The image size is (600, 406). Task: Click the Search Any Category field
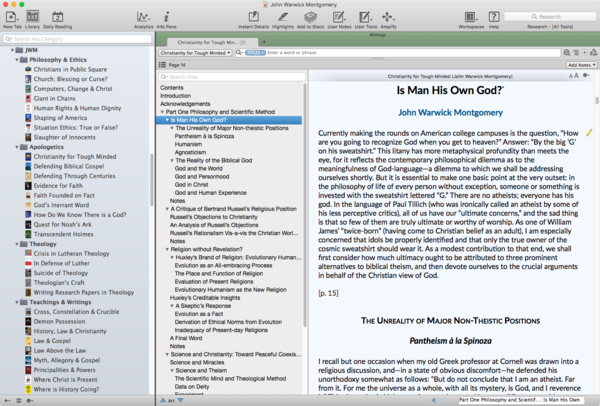pyautogui.click(x=77, y=39)
